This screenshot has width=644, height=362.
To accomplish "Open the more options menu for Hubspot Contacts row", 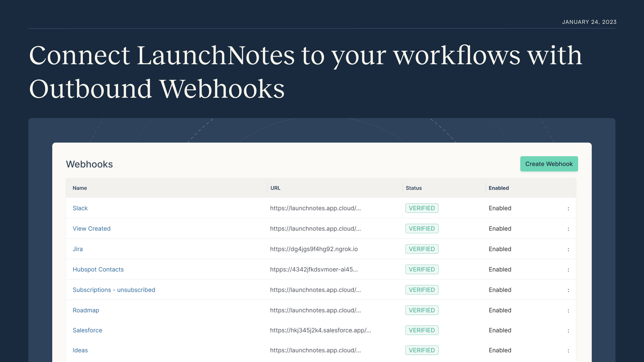I will click(568, 270).
